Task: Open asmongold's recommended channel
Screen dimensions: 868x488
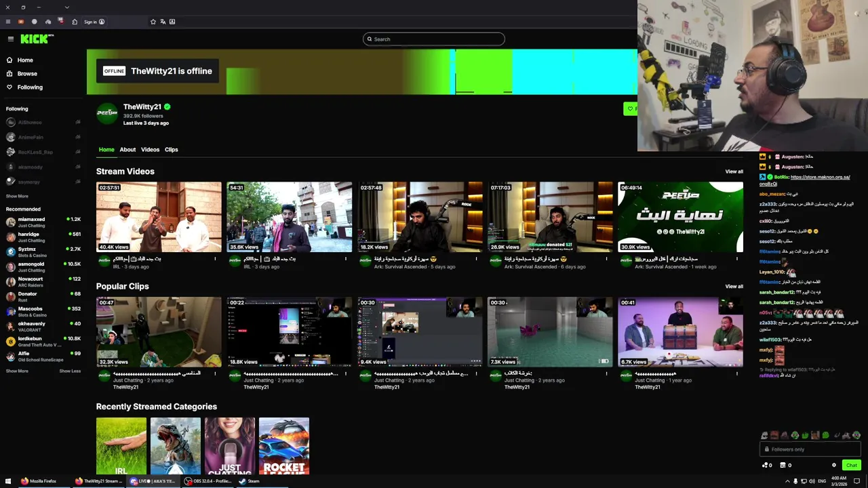Action: click(x=43, y=267)
